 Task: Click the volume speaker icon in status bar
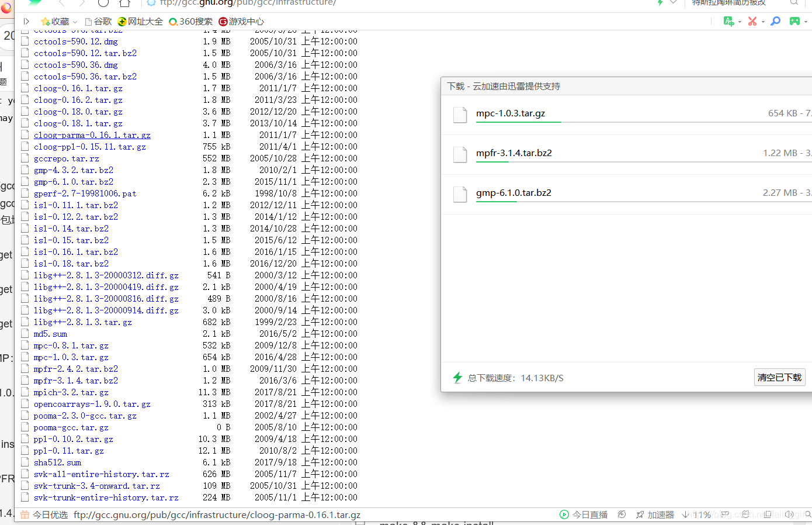tap(790, 514)
